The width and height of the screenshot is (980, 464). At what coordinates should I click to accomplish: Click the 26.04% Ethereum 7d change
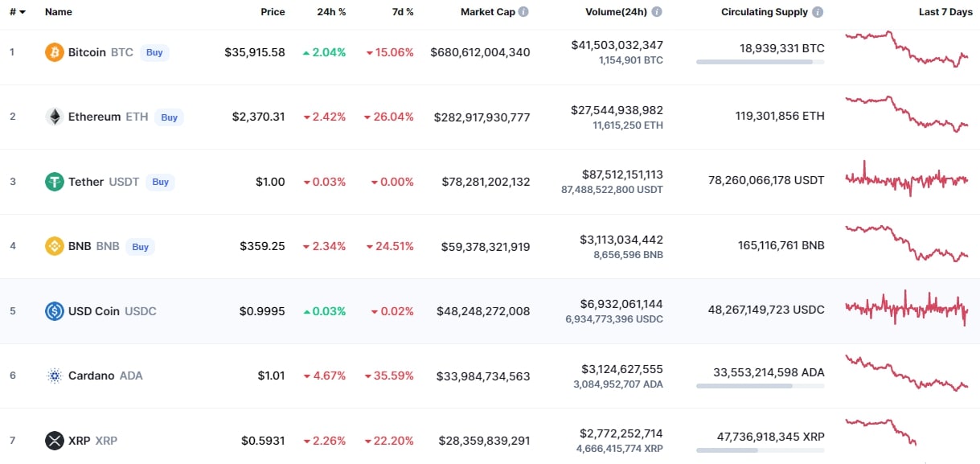point(389,117)
